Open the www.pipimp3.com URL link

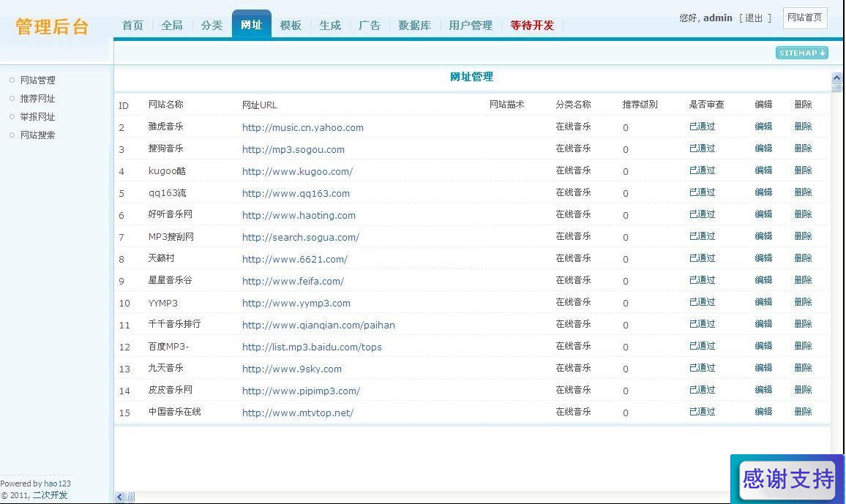pyautogui.click(x=301, y=391)
